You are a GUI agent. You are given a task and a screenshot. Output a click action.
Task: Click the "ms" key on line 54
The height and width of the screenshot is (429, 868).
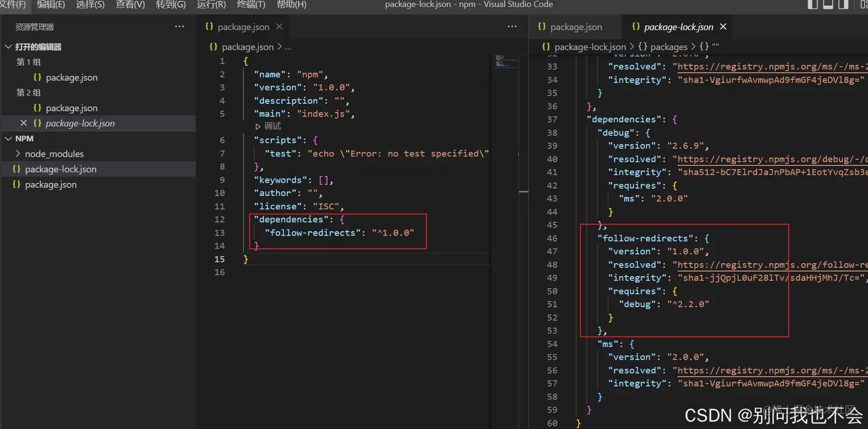[x=608, y=344]
